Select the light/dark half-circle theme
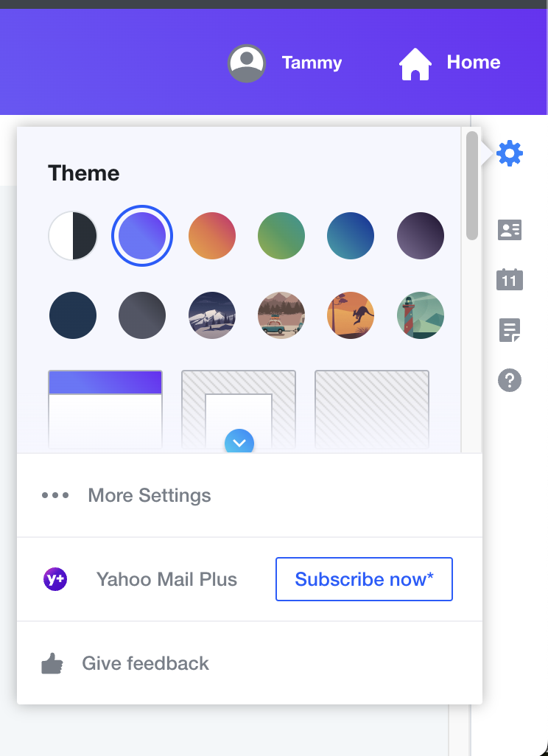 click(73, 236)
